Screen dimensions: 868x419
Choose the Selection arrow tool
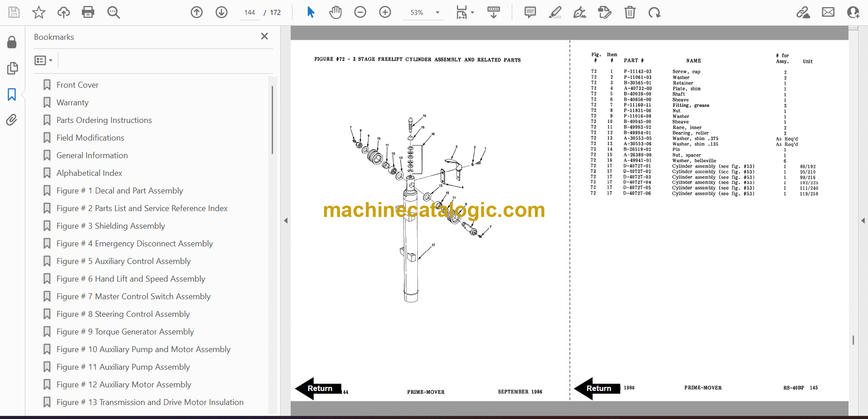tap(311, 12)
